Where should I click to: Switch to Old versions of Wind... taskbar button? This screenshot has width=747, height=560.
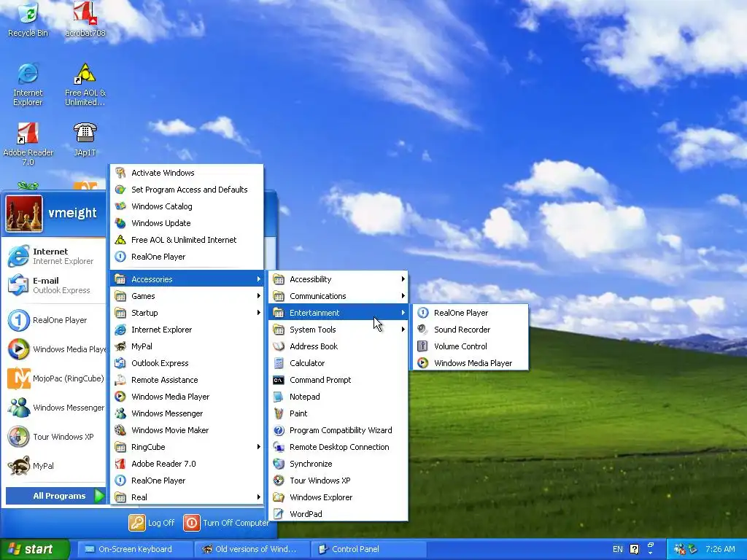tap(252, 549)
